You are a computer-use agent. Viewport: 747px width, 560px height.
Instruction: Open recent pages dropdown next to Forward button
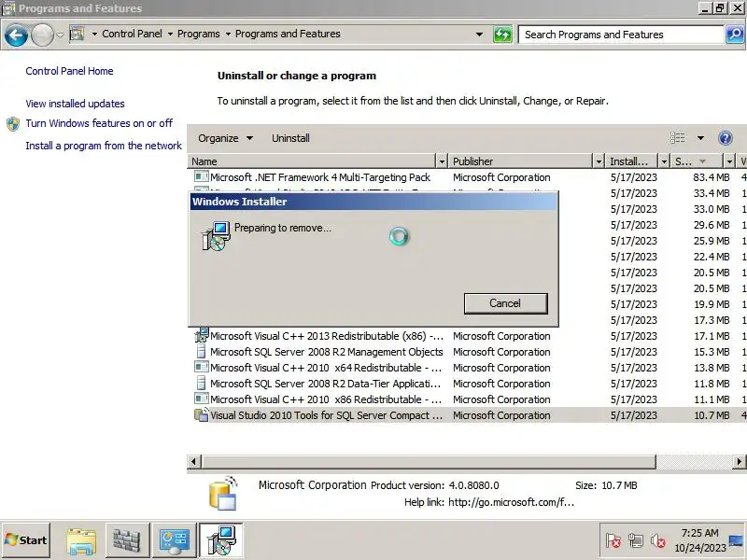[60, 35]
